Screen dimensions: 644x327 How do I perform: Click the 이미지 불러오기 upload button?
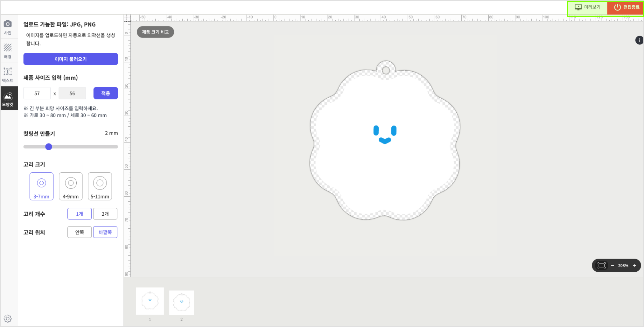(71, 59)
